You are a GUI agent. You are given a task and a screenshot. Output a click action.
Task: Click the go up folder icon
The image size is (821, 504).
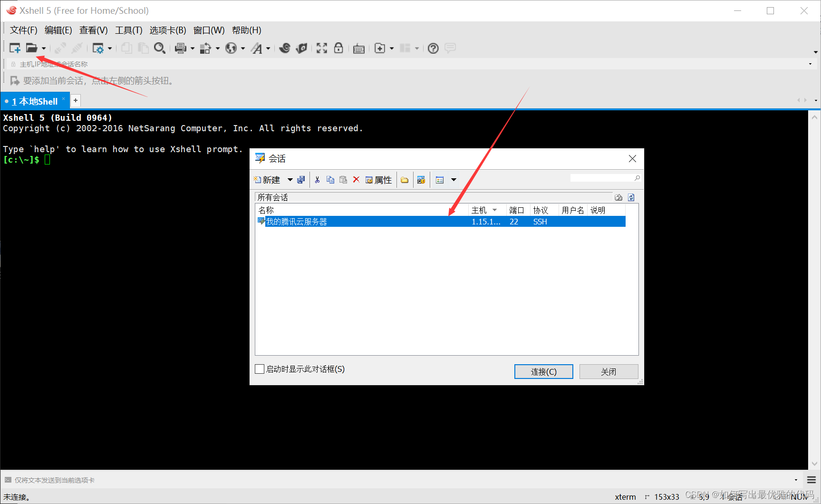pos(618,197)
